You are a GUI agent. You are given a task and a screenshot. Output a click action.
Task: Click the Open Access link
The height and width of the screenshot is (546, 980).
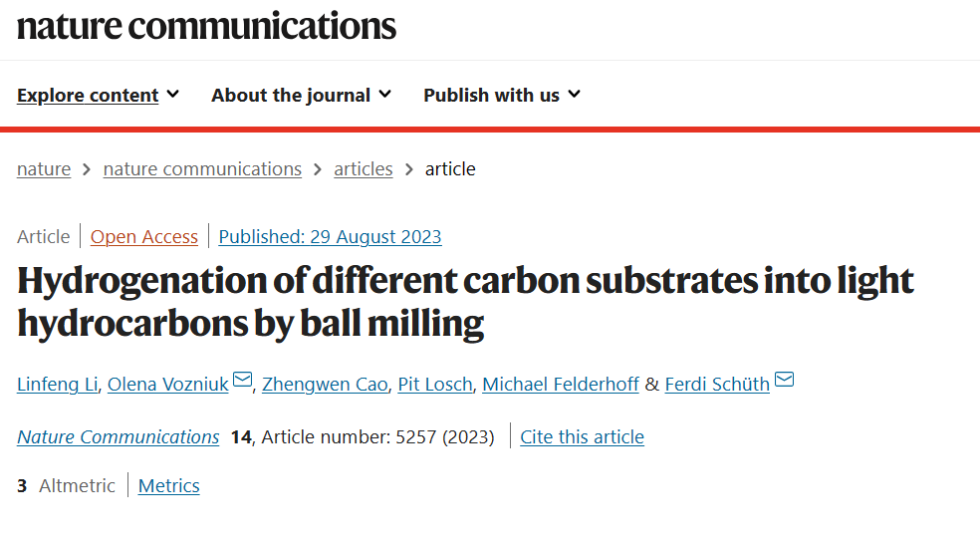(x=144, y=237)
